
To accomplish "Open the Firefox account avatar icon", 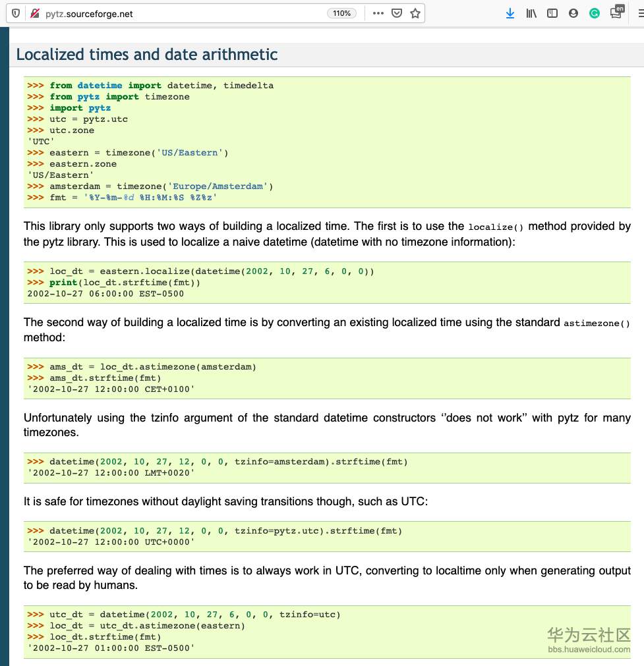I will coord(573,14).
